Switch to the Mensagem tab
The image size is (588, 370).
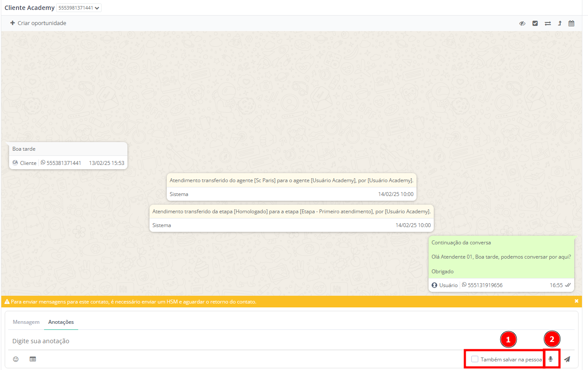coord(26,322)
